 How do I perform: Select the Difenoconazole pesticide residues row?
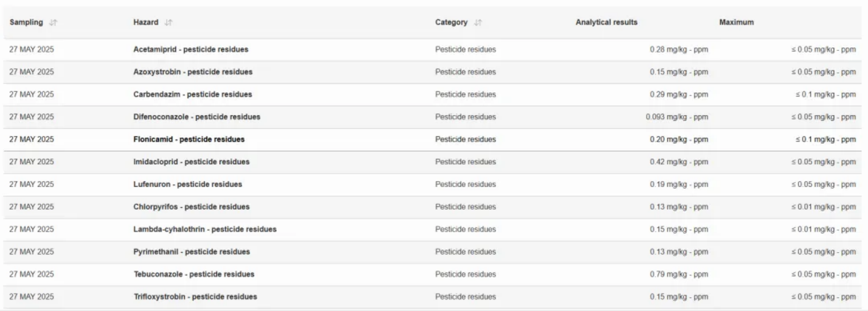point(197,117)
